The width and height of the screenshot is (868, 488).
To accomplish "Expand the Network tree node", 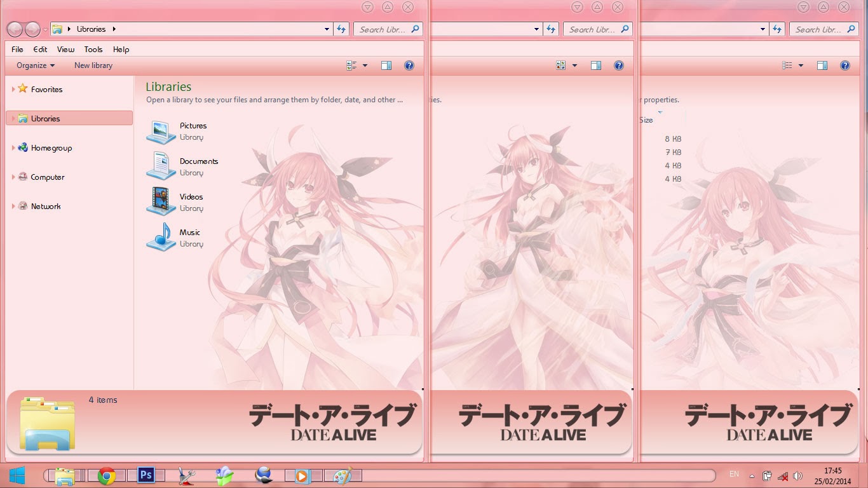I will [13, 206].
